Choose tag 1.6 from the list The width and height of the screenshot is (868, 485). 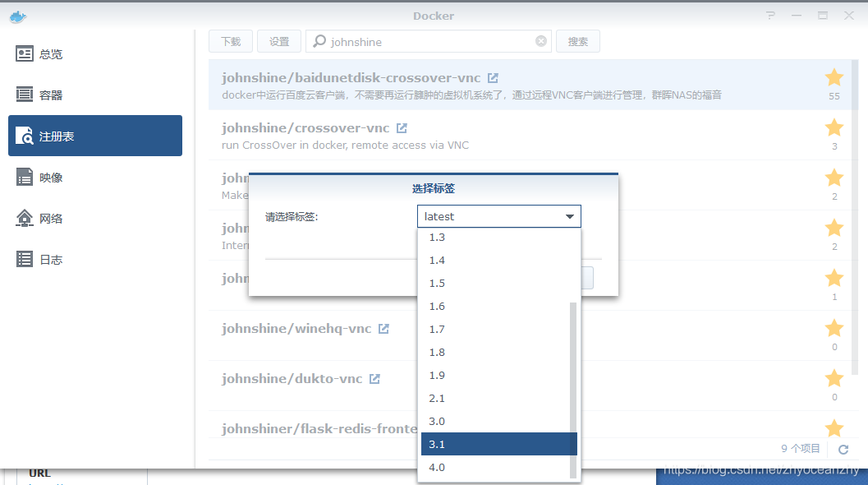495,306
